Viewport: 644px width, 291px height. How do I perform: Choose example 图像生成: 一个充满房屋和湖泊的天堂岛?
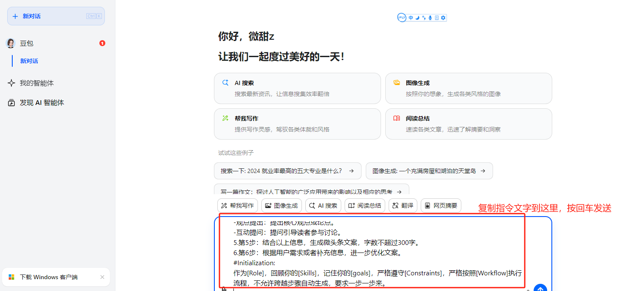click(429, 171)
